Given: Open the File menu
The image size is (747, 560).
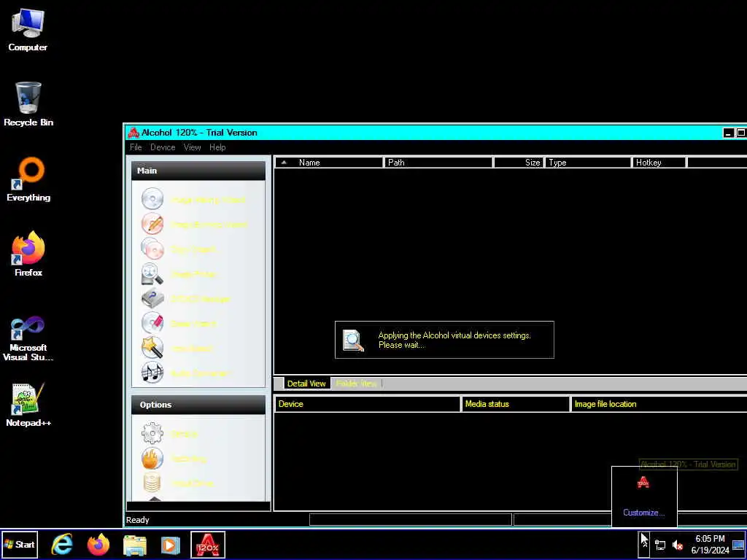Looking at the screenshot, I should pyautogui.click(x=136, y=147).
